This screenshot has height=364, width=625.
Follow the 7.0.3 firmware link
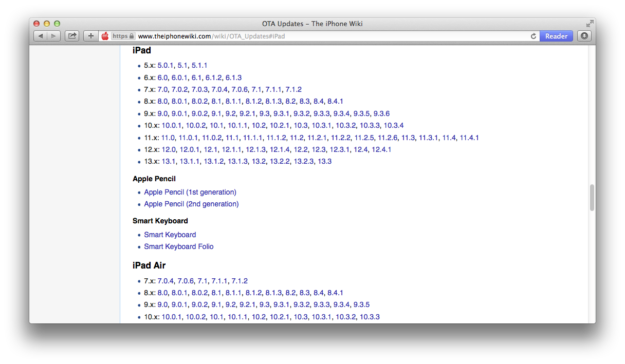tap(199, 89)
